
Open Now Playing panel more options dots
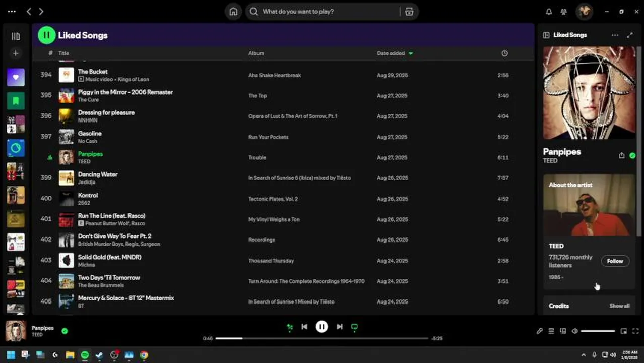(x=615, y=35)
